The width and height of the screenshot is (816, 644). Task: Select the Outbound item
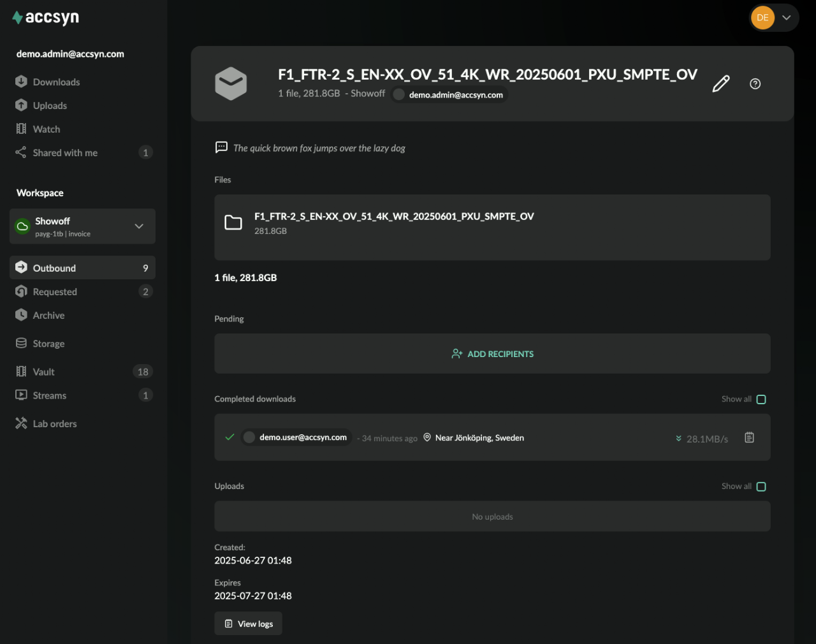82,268
